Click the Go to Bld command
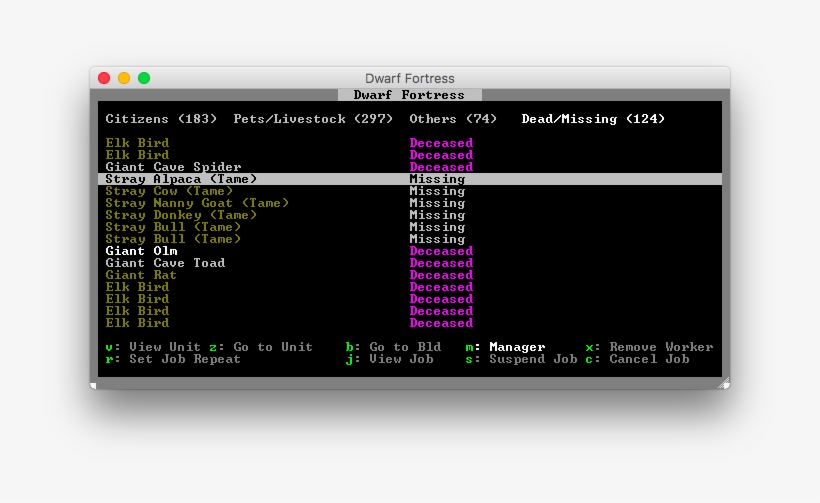The height and width of the screenshot is (503, 820). pos(393,347)
